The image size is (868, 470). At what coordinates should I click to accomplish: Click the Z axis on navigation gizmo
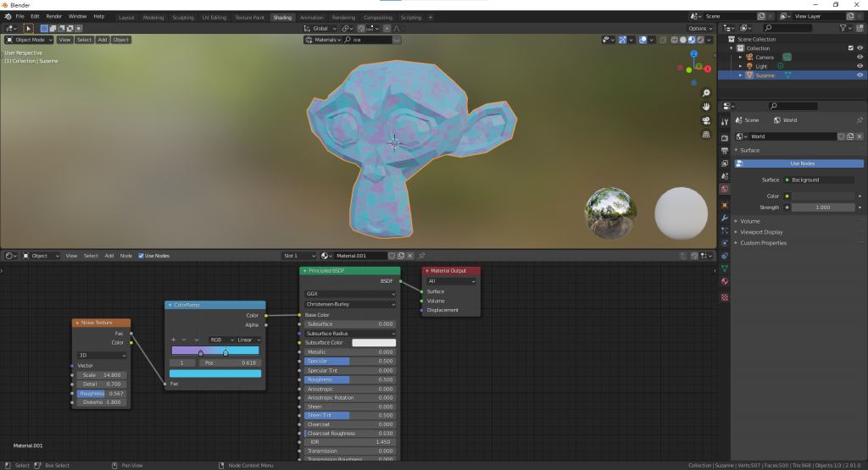[x=693, y=54]
